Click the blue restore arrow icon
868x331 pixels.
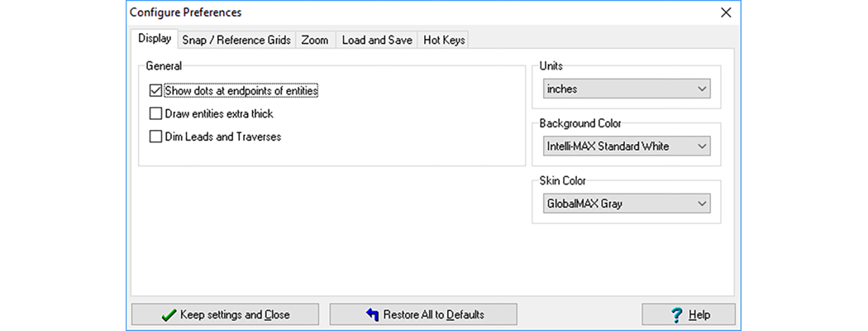(372, 314)
